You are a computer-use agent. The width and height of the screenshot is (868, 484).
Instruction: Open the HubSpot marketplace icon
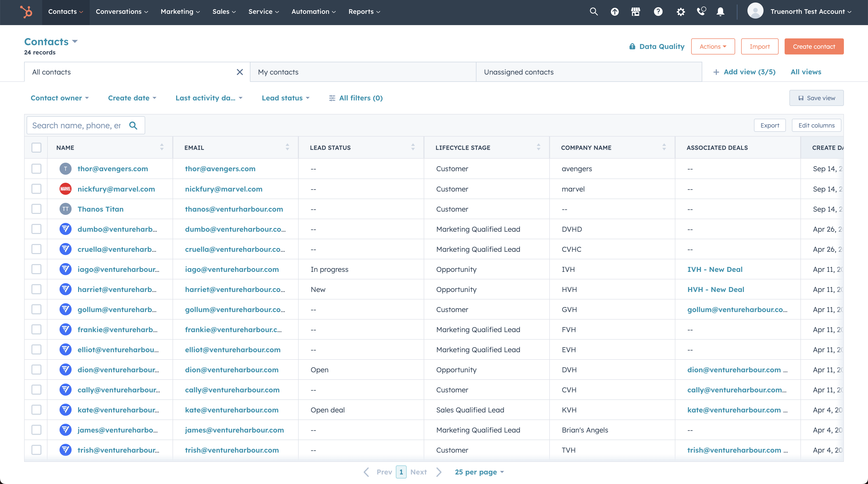(636, 11)
